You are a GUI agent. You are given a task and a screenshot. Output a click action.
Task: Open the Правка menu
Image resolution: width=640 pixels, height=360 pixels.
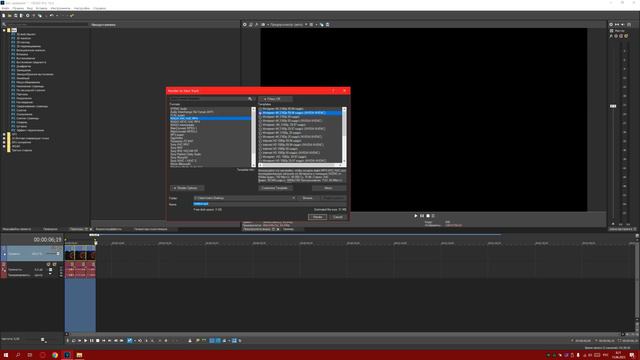18,8
